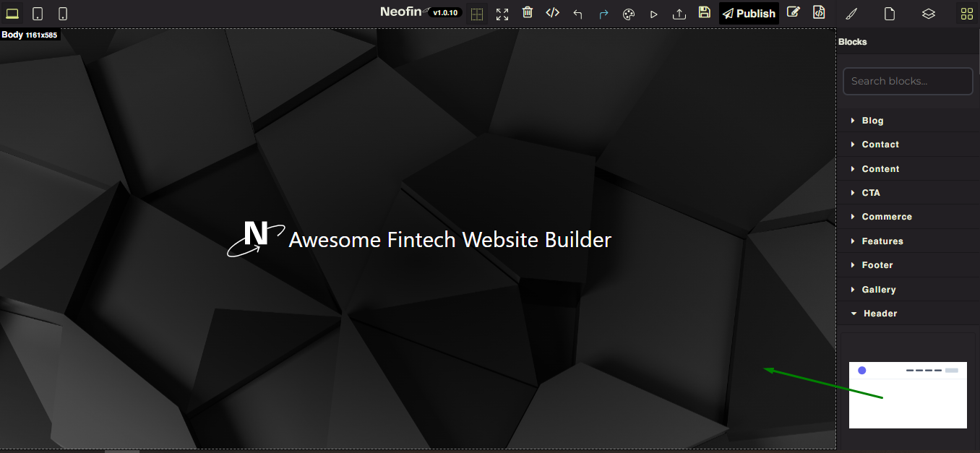This screenshot has height=453, width=980.
Task: Expand the Commerce block category
Action: [x=908, y=217]
